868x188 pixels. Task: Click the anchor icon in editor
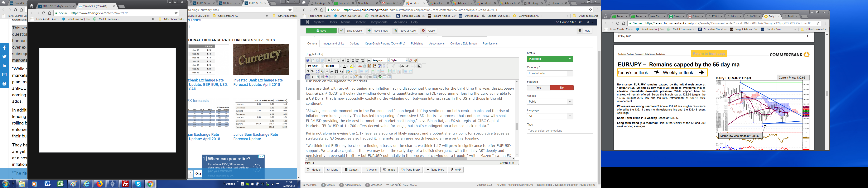pyautogui.click(x=361, y=77)
